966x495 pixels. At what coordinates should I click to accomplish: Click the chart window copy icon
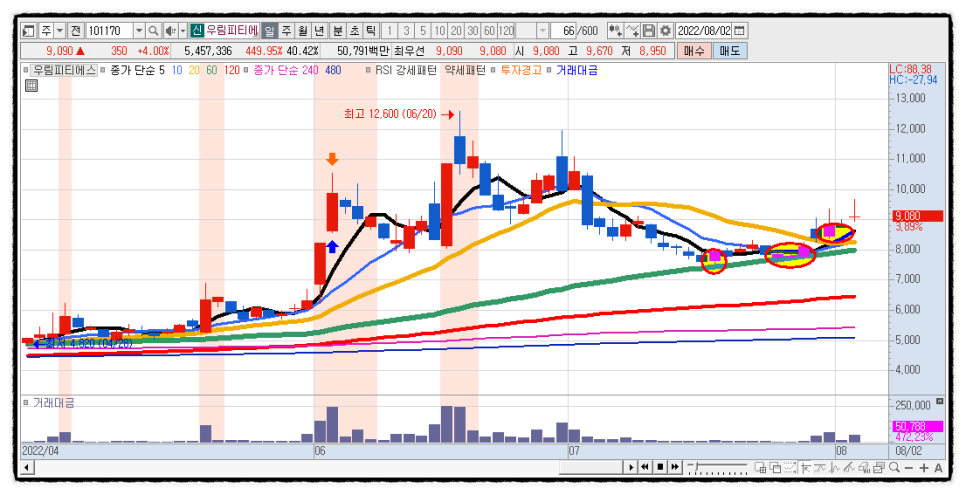click(879, 468)
